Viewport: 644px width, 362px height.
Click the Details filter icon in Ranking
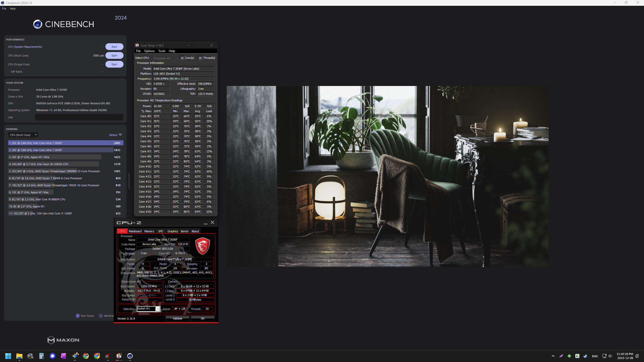[120, 135]
